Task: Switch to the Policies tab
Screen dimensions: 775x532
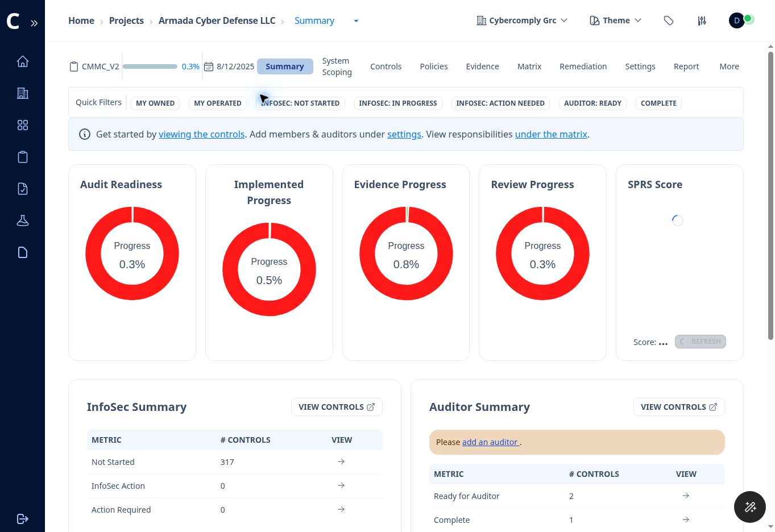Action: 434,66
